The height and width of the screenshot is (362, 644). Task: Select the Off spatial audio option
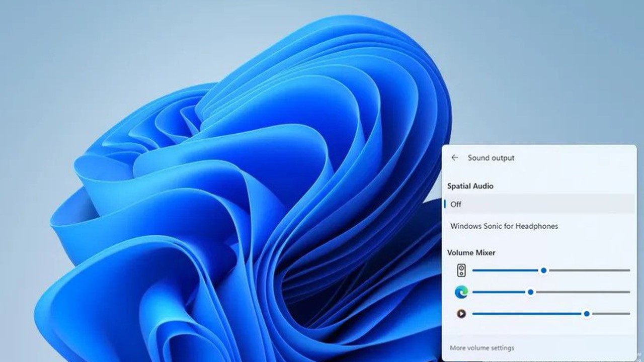click(x=539, y=204)
